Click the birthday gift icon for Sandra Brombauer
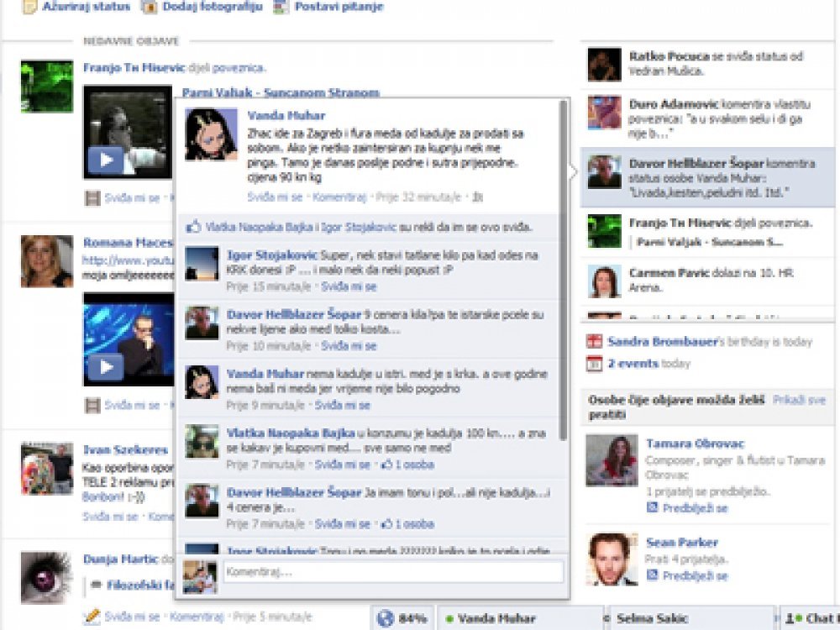Image resolution: width=840 pixels, height=630 pixels. [594, 341]
